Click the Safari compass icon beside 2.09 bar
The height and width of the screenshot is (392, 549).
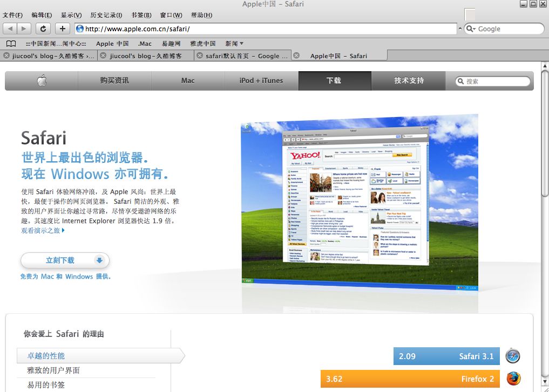point(513,356)
